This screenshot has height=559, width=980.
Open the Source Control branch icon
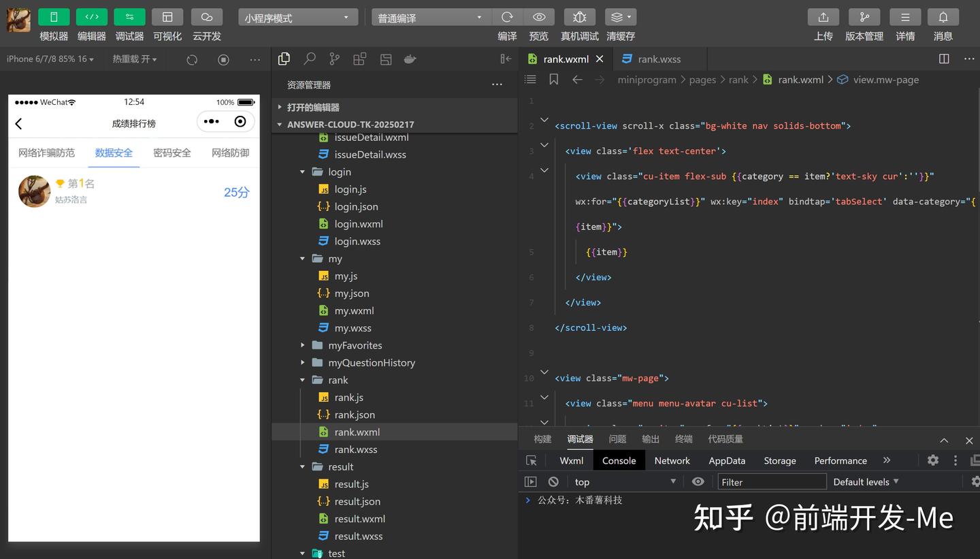point(334,59)
